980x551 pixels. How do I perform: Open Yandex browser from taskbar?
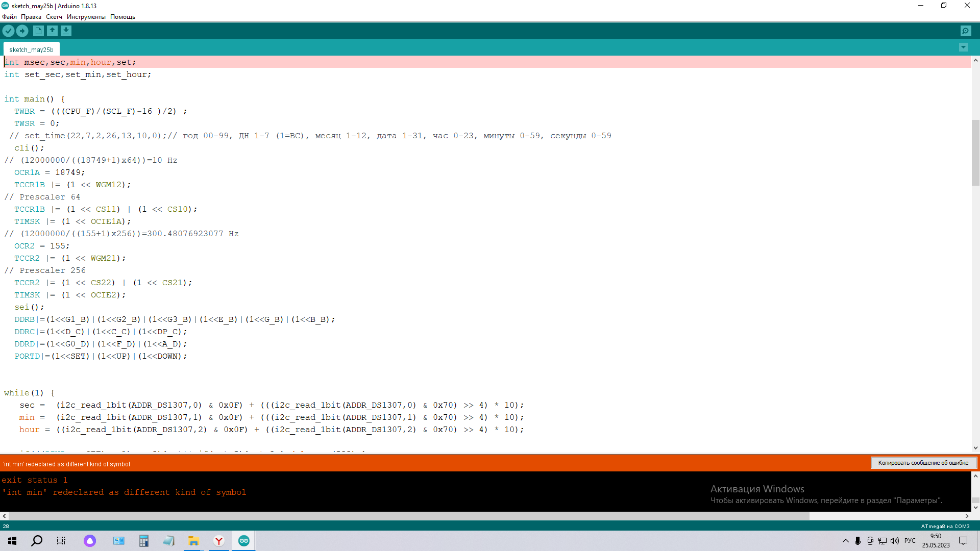point(219,541)
